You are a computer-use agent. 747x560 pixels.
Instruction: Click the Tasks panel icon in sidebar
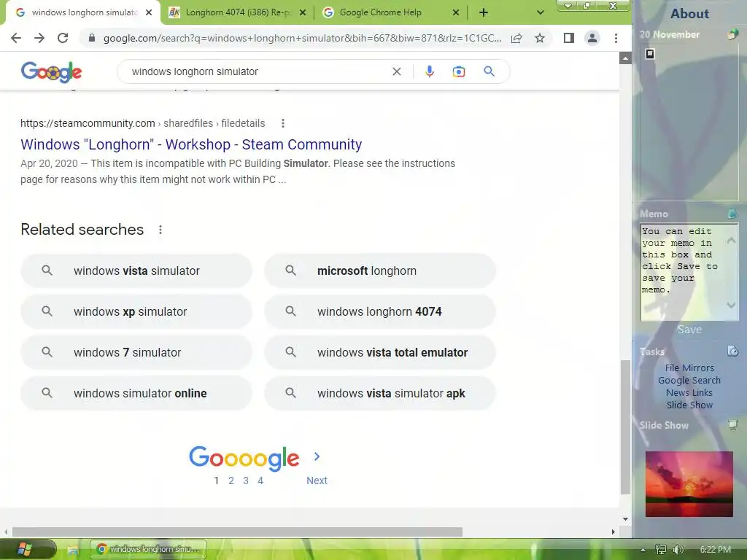(732, 351)
